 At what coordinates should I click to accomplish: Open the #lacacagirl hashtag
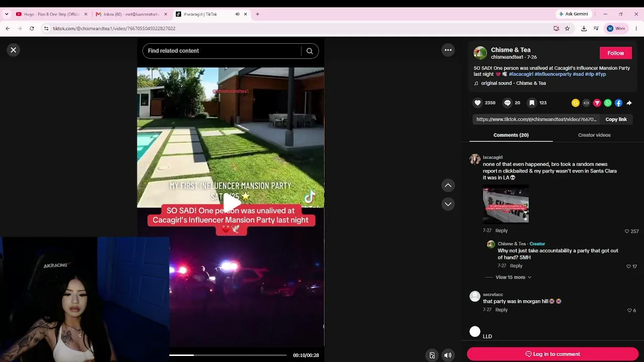[521, 74]
